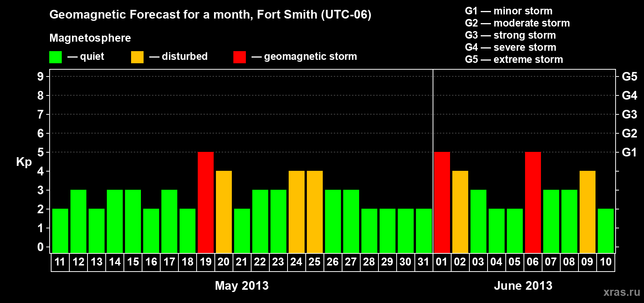Click the green bar for May 17
This screenshot has height=303, width=644.
tap(169, 221)
